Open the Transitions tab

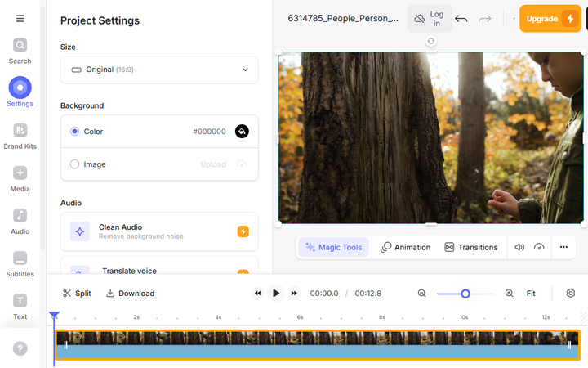click(470, 247)
